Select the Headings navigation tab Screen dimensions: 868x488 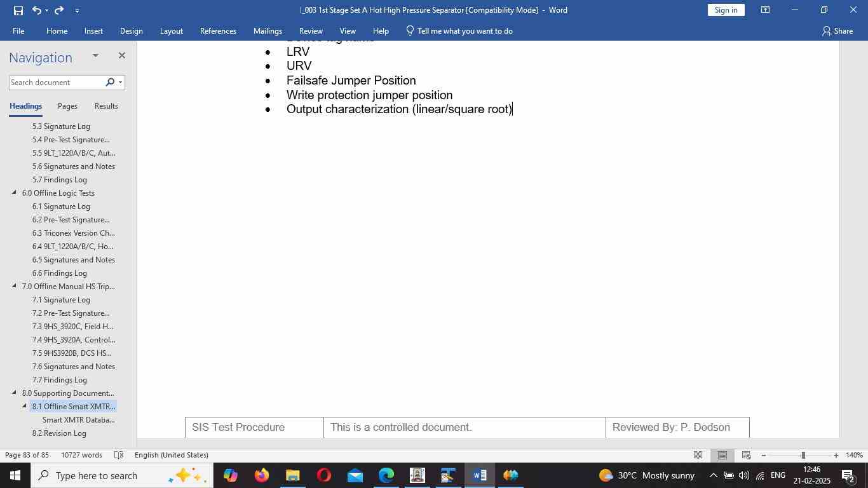coord(25,106)
